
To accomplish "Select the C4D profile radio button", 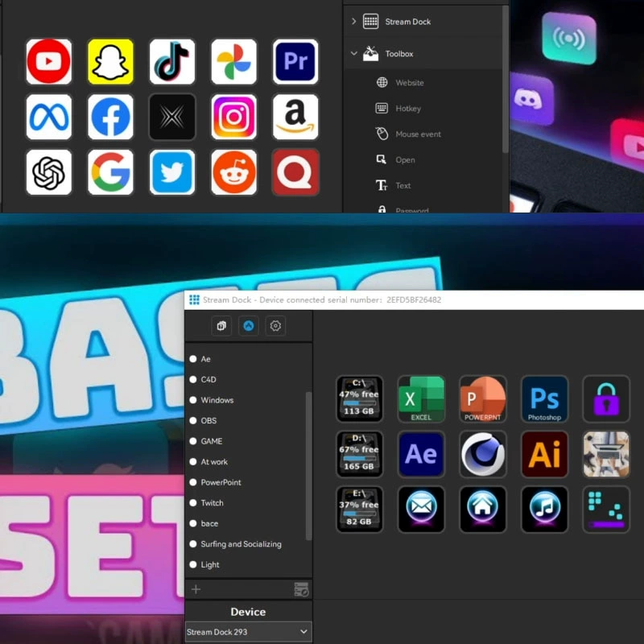I will coord(193,379).
